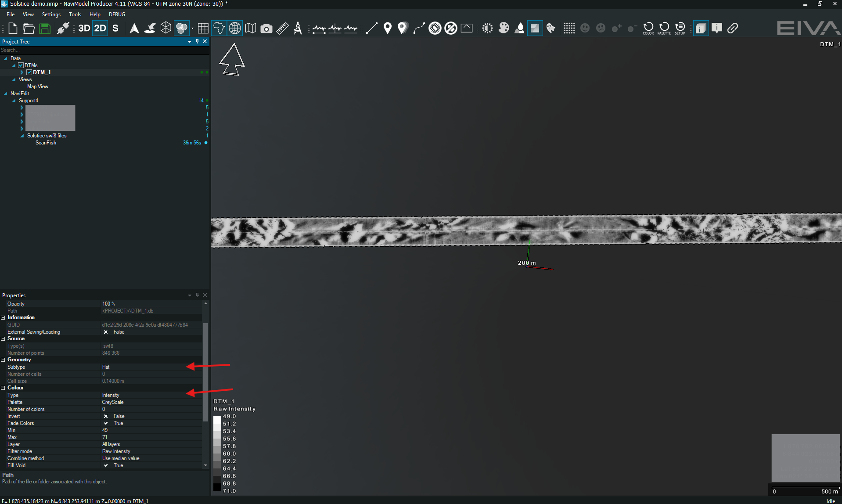
Task: Select the compass divider tool
Action: coord(298,29)
